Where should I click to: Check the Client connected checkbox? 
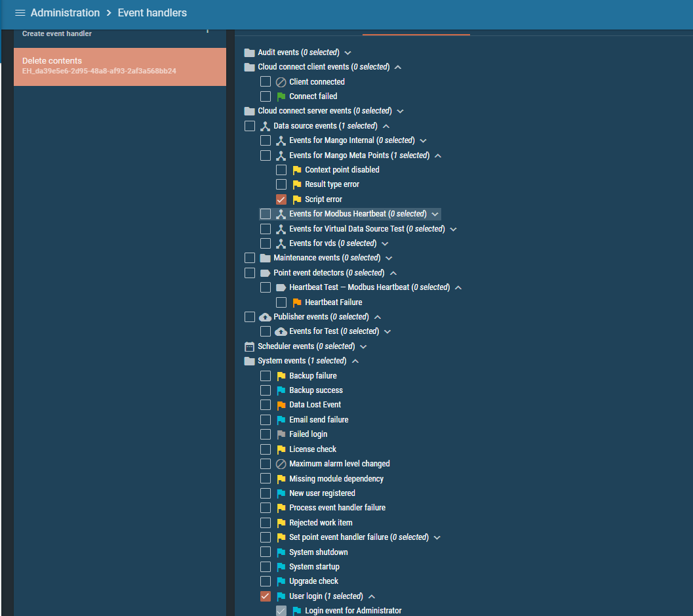click(266, 82)
